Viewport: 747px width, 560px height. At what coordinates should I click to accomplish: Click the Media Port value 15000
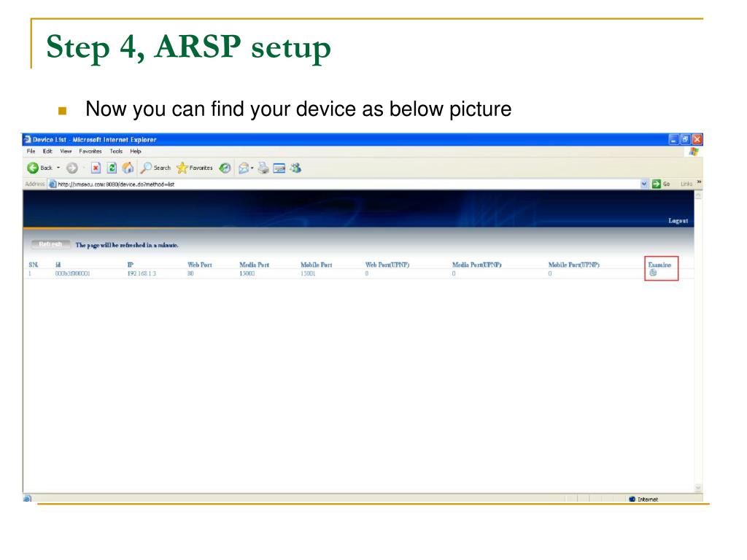pos(247,274)
